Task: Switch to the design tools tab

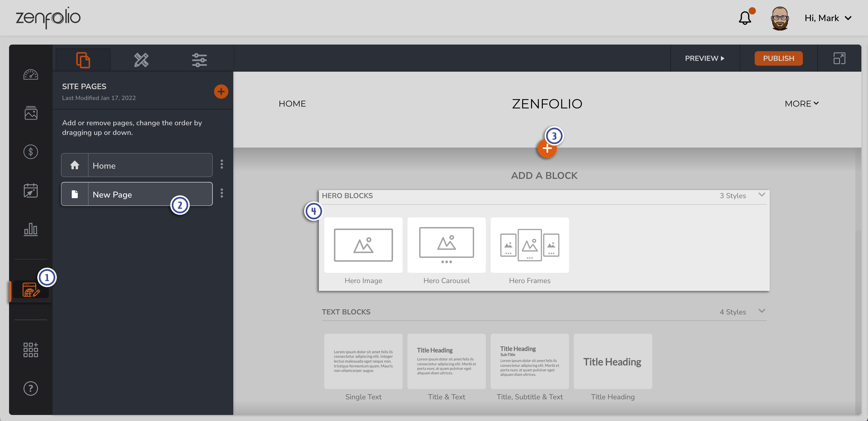Action: (142, 60)
